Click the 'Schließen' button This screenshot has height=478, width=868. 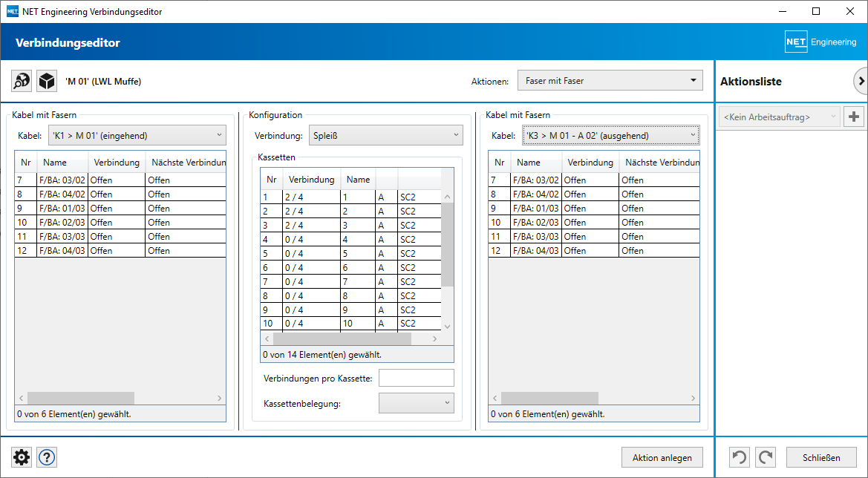821,457
